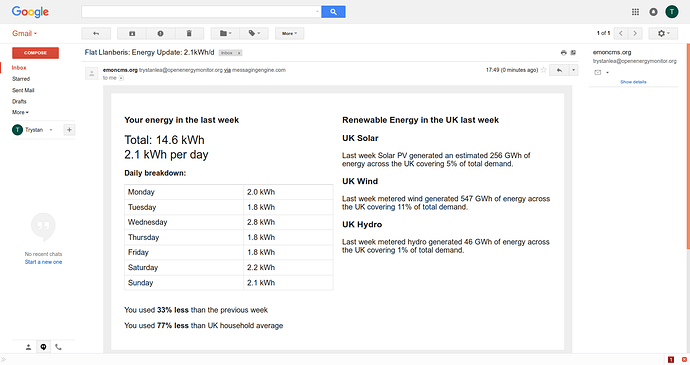This screenshot has height=365, width=690.
Task: Click the UK Wind heading
Action: (360, 181)
